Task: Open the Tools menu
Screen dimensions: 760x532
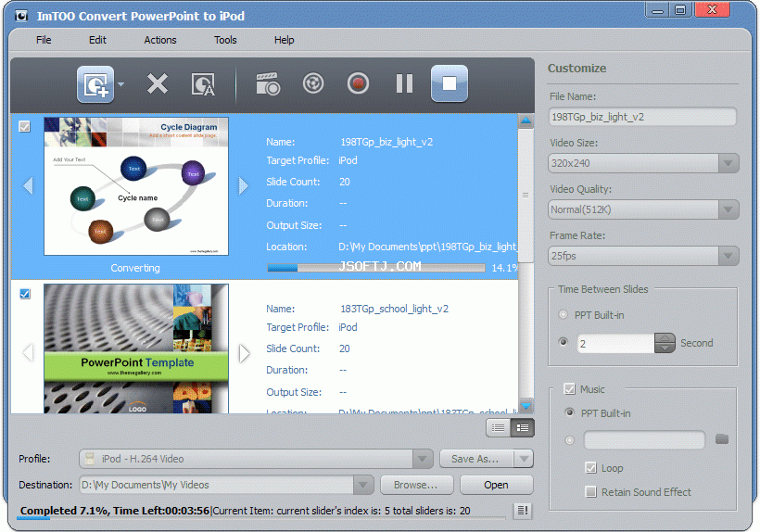Action: tap(225, 40)
